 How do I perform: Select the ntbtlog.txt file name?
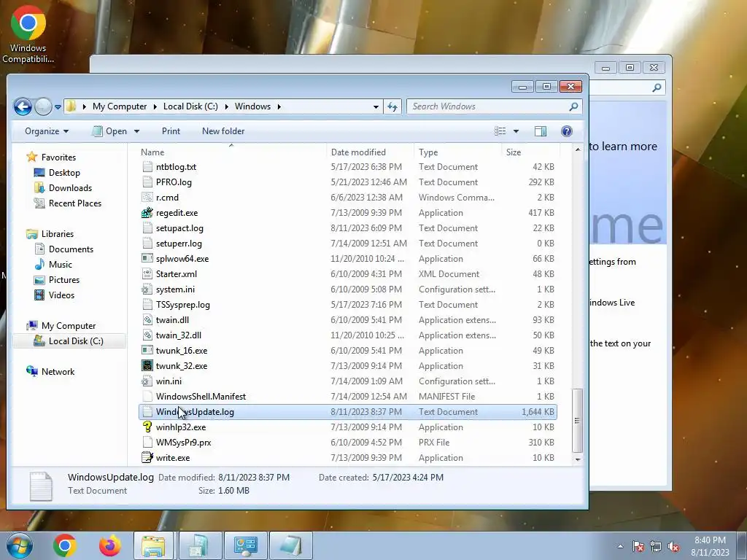coord(176,167)
